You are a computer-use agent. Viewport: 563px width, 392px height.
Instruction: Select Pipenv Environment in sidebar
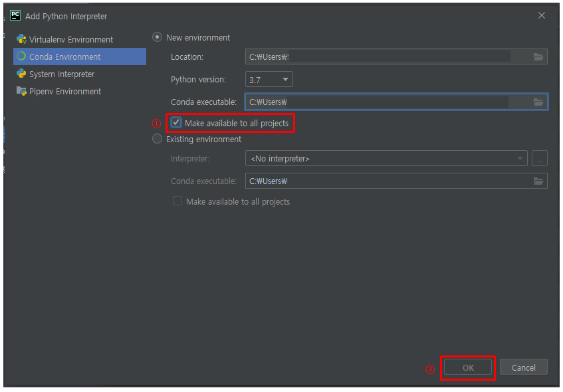click(80, 91)
